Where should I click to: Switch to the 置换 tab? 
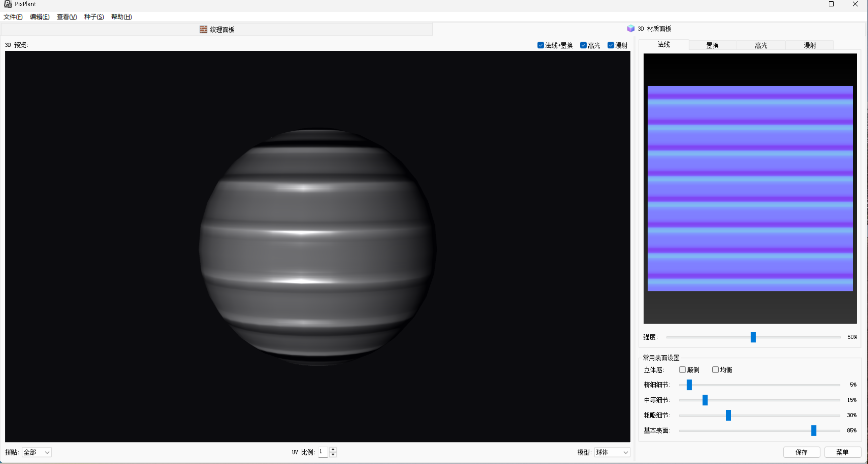coord(712,45)
